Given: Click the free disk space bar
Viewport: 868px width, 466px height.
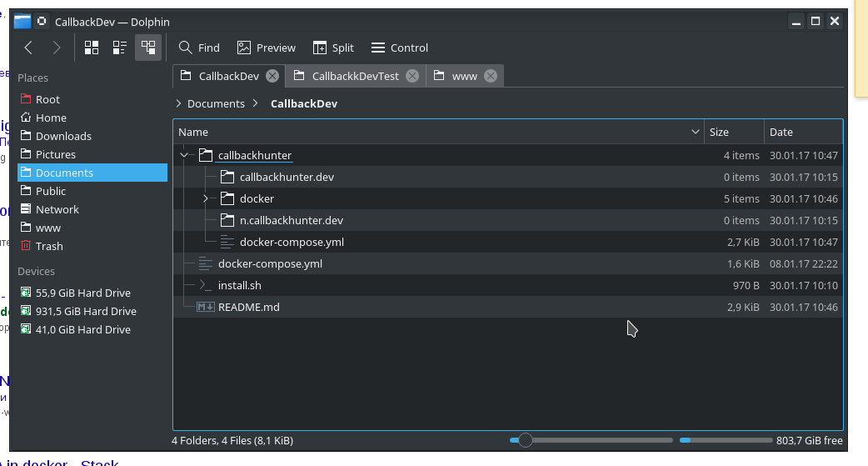Looking at the screenshot, I should click(726, 440).
